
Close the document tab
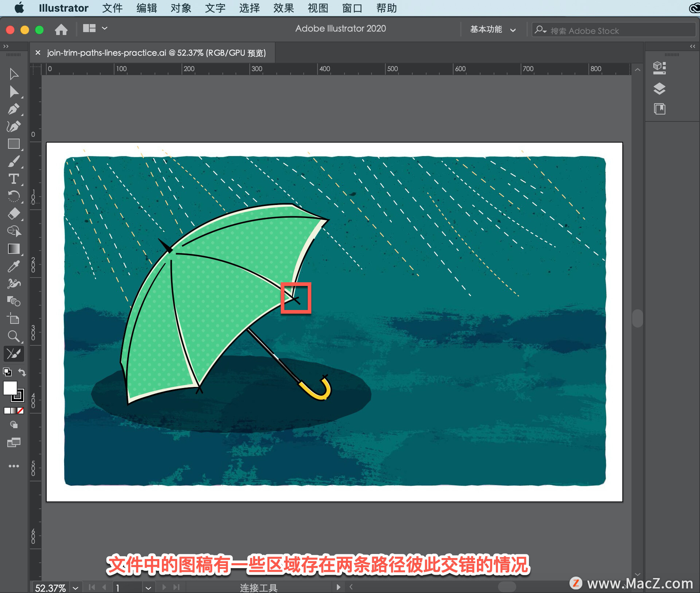[38, 53]
